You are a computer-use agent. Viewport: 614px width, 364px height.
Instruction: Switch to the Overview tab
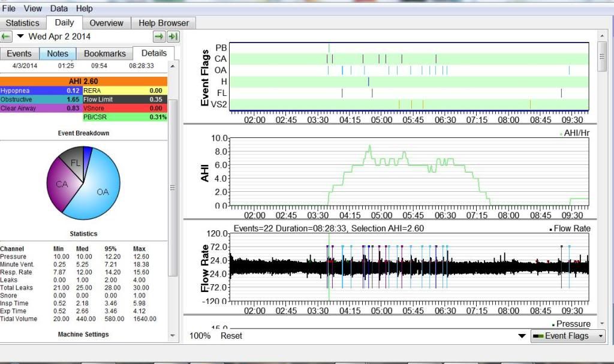[106, 23]
